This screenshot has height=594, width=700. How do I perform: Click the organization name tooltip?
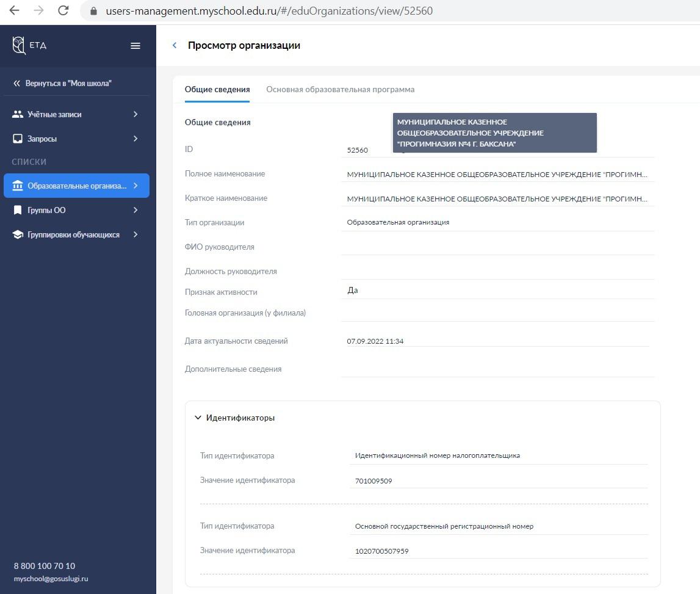(495, 132)
